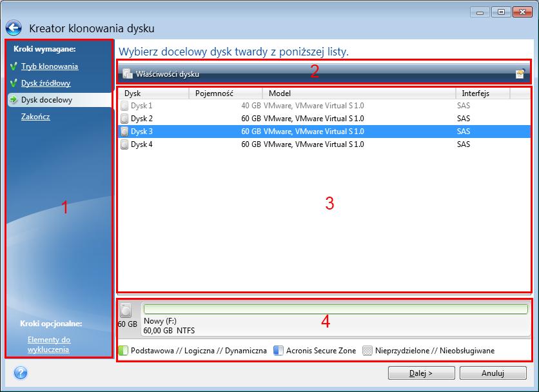Maximize the cloning wizard window
Screen dimensions: 539x392
(501, 12)
